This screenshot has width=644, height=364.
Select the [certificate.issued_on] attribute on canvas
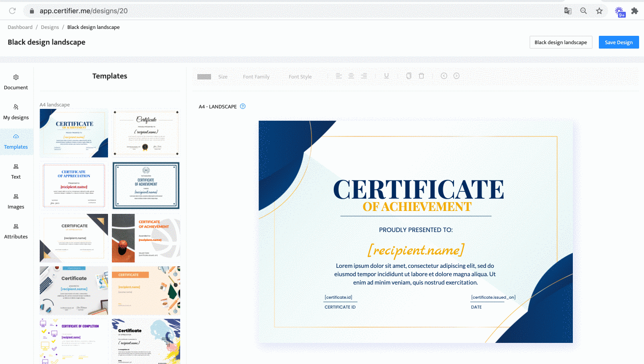pyautogui.click(x=493, y=297)
